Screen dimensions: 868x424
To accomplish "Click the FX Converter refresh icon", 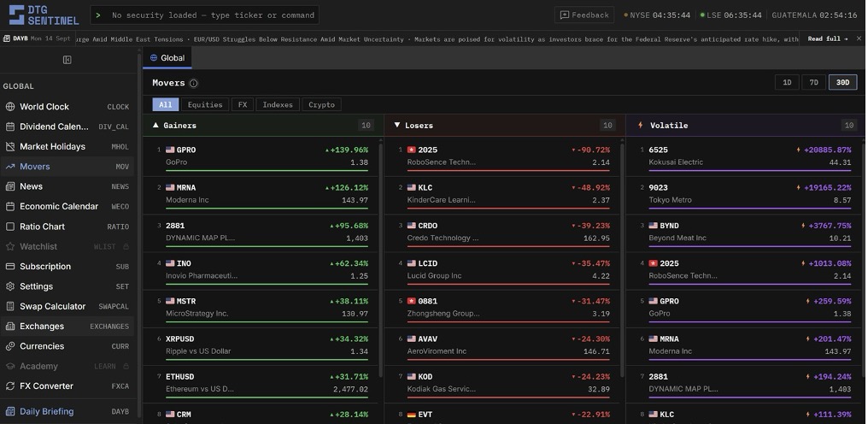I will click(x=10, y=386).
